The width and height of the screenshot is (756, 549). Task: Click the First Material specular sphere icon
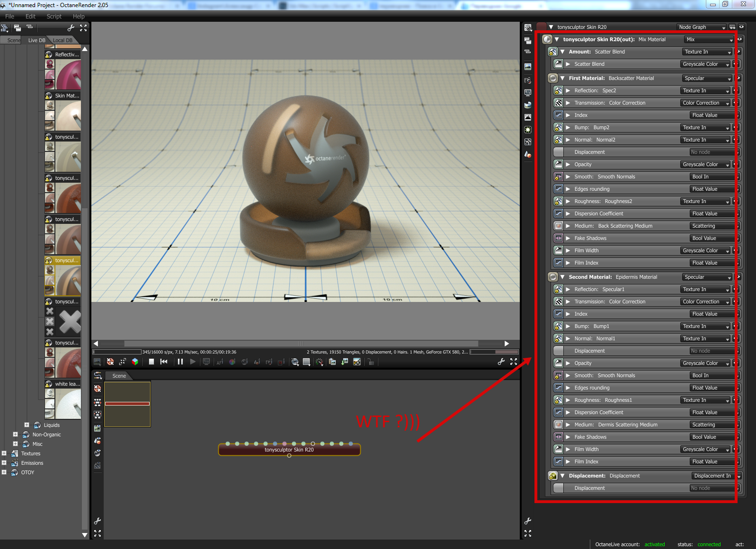(x=553, y=78)
